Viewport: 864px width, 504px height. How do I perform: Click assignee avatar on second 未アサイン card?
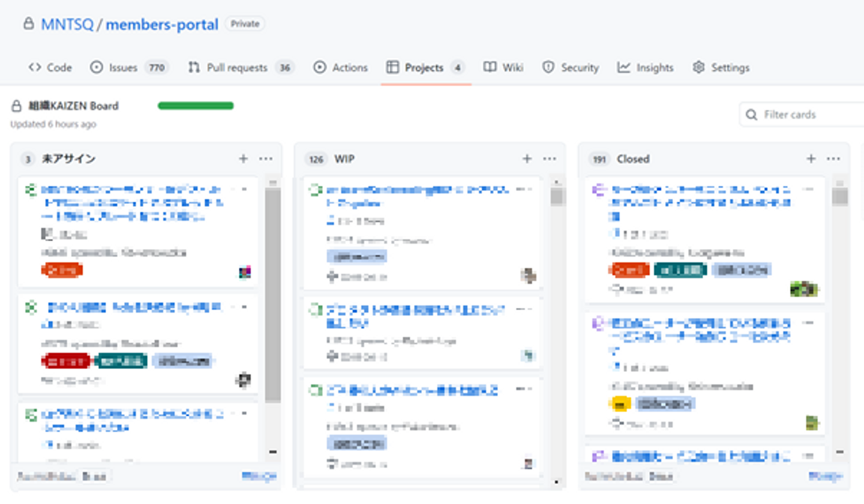tap(243, 380)
